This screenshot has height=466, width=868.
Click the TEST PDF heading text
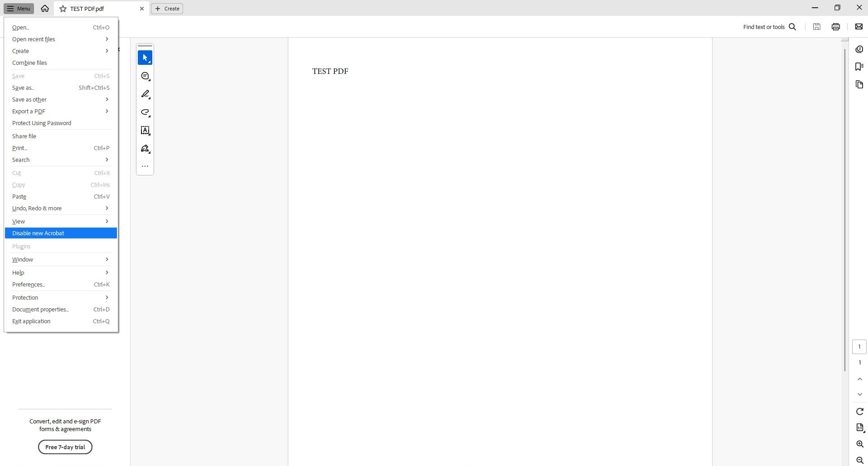click(330, 71)
